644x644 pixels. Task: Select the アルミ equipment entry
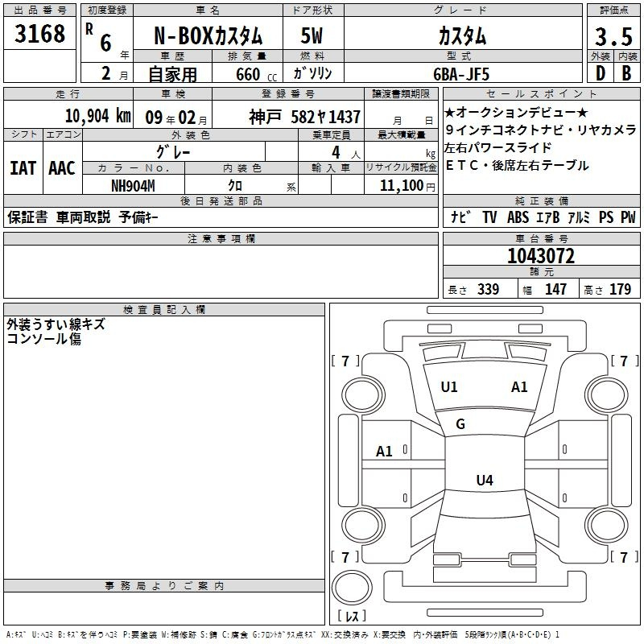pyautogui.click(x=579, y=217)
